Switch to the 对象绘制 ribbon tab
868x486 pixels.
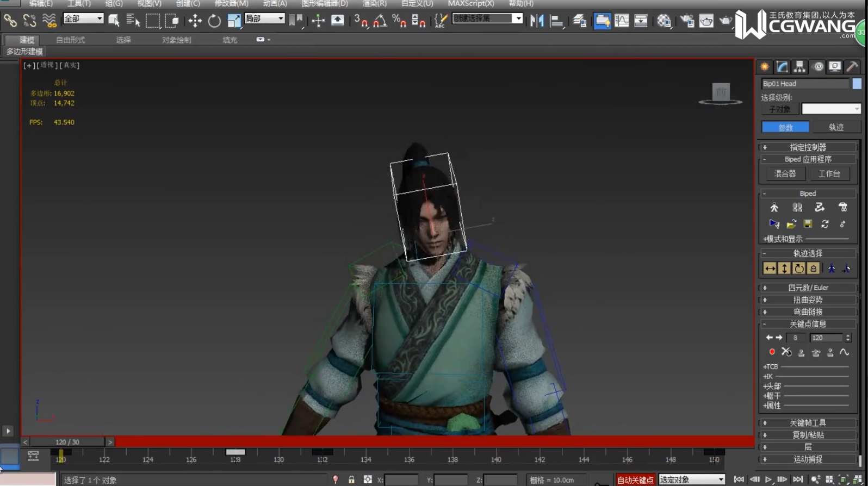tap(176, 40)
